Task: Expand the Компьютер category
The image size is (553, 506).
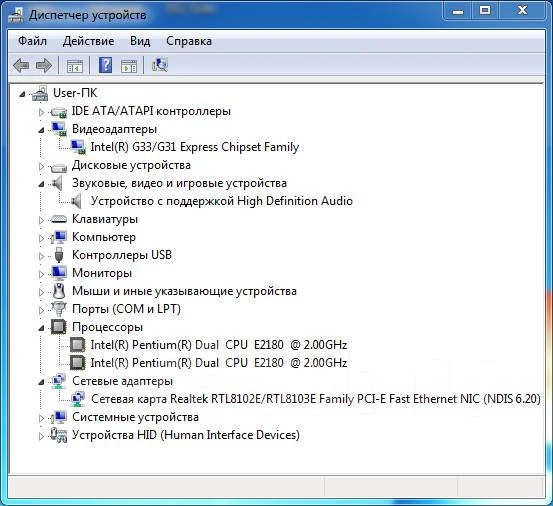Action: (x=41, y=238)
